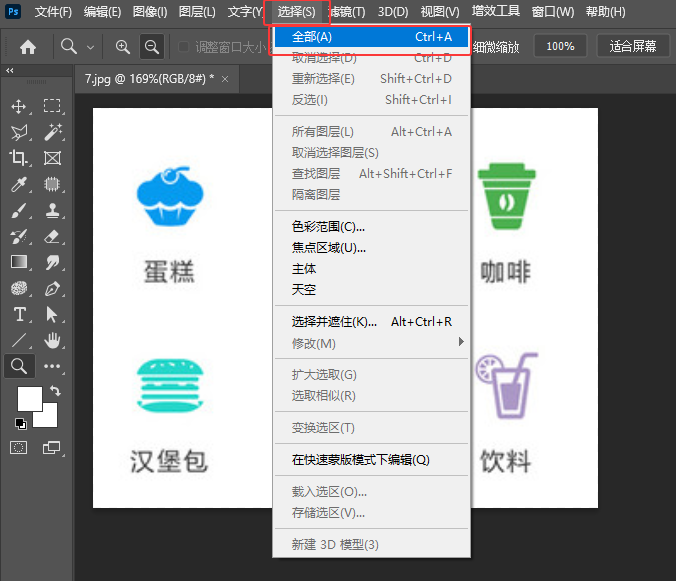Select the Line tool
This screenshot has height=581, width=676.
[x=19, y=340]
